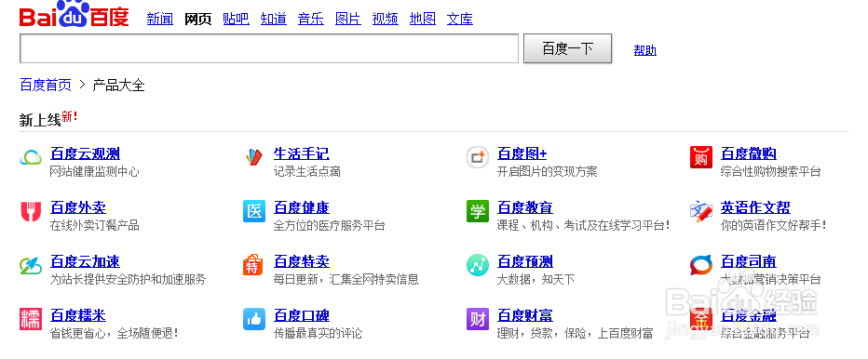Viewport: 868px width, 359px height.
Task: Click the 百度外卖 fork icon
Action: (31, 211)
